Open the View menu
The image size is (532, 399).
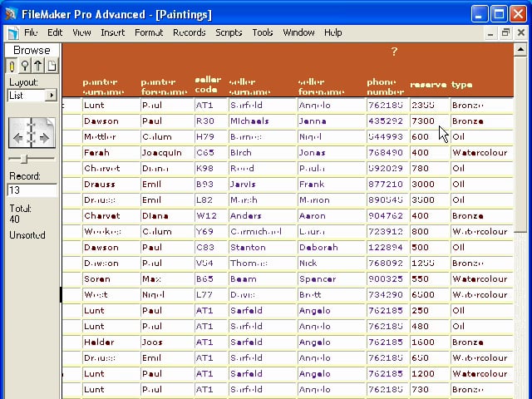(x=81, y=32)
